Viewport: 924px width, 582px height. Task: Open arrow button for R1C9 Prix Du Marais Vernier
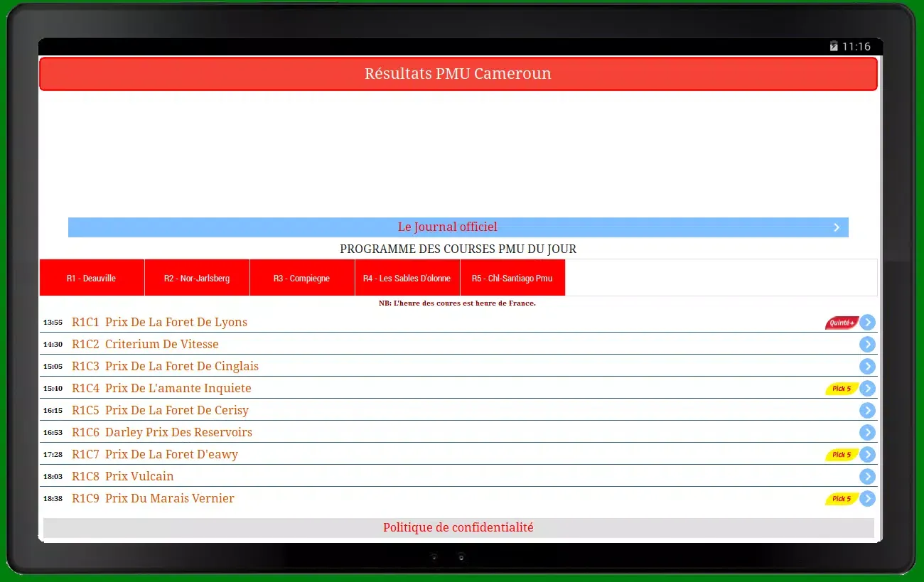point(867,499)
